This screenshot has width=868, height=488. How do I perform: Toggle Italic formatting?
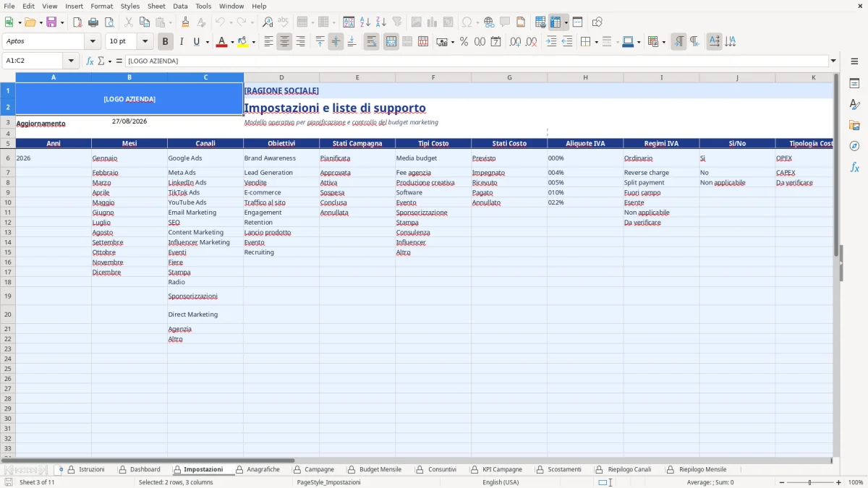[181, 42]
